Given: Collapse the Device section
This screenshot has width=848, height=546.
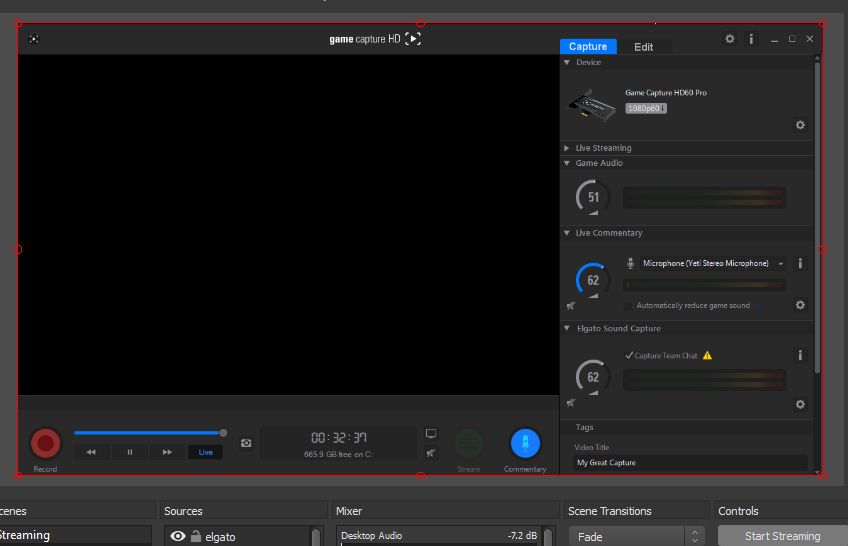Looking at the screenshot, I should [567, 62].
